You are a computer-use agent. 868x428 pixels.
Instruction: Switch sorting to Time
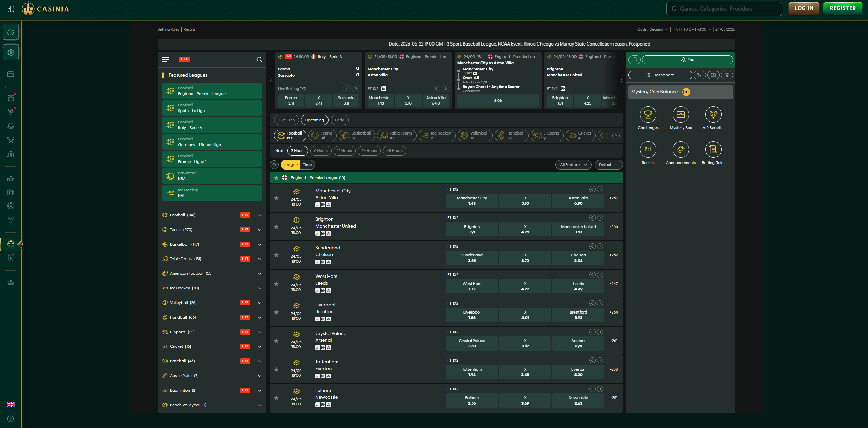pos(307,165)
